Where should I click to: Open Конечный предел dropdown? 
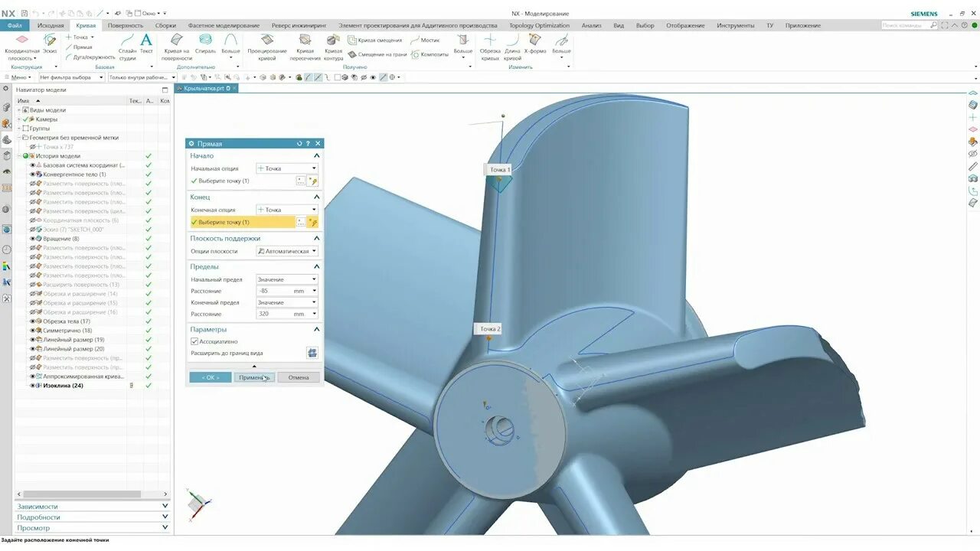point(286,302)
